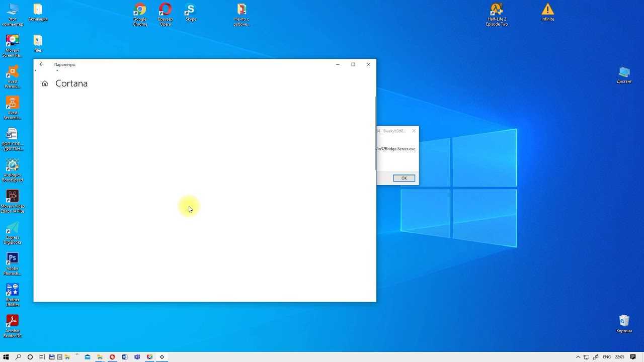
Task: Select the Movavi Screen Recorder shortcut
Action: (13, 46)
